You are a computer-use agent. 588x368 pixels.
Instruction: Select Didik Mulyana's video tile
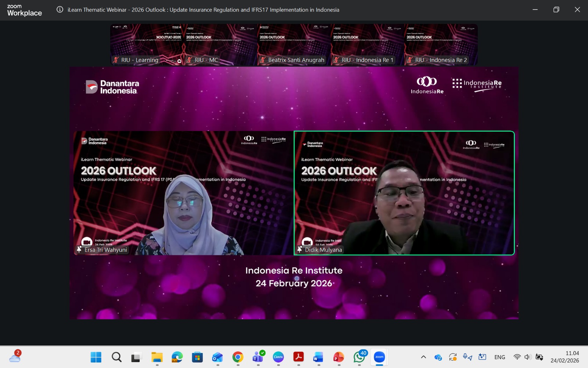coord(404,193)
